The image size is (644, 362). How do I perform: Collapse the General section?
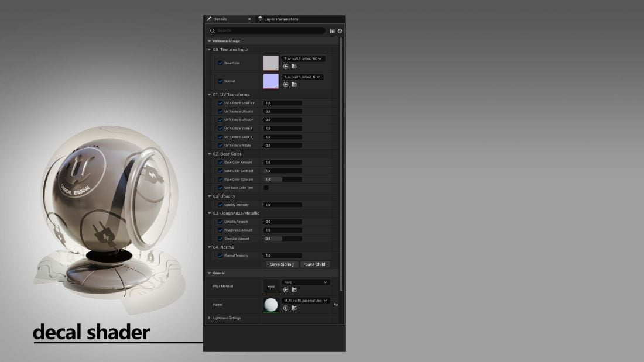(x=210, y=273)
